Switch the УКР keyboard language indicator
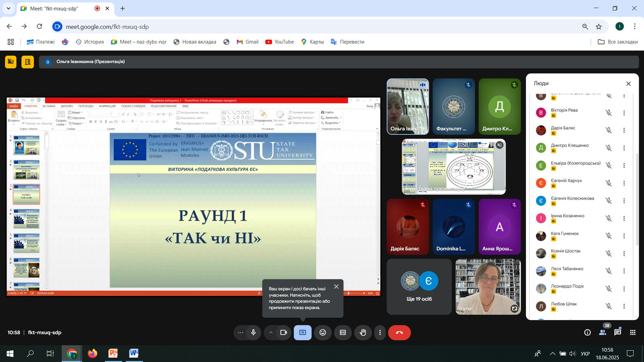 click(586, 353)
